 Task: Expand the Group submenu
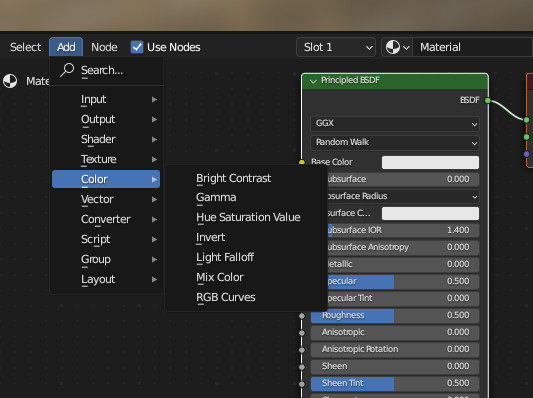point(106,259)
